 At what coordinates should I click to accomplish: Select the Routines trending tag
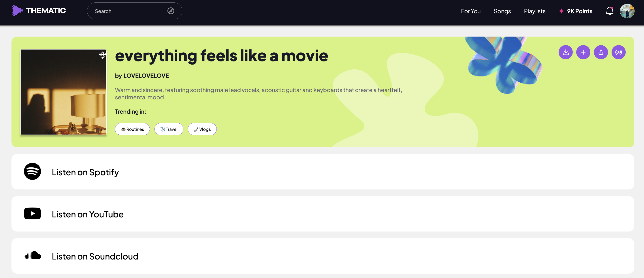132,129
